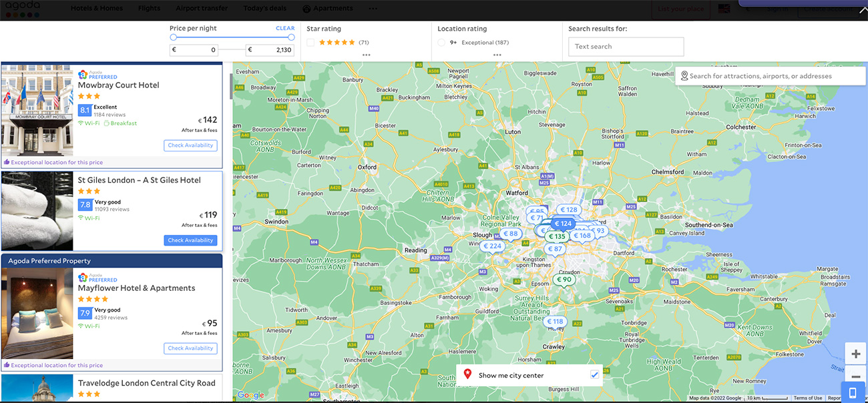Check the 5-star rating filter checkbox
The height and width of the screenshot is (403, 868).
[x=310, y=43]
